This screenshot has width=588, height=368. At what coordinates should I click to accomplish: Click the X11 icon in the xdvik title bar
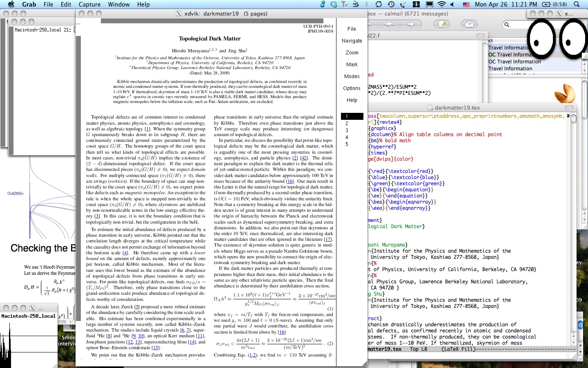click(x=178, y=13)
